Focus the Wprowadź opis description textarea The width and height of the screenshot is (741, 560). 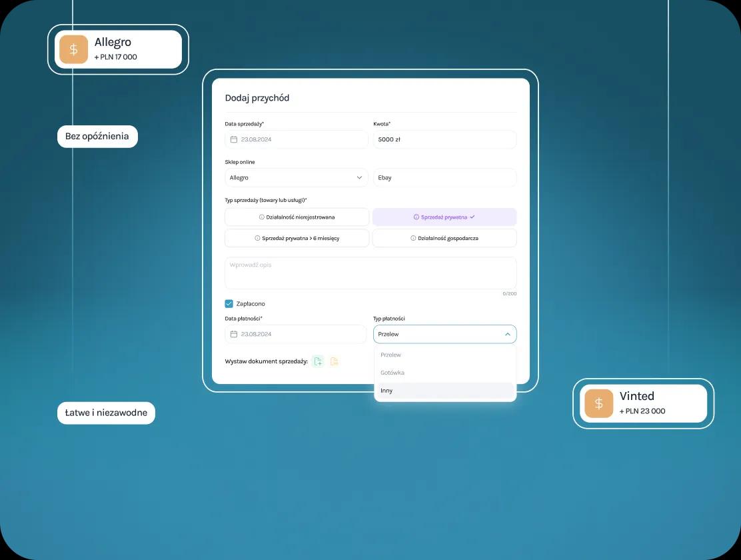coord(370,273)
